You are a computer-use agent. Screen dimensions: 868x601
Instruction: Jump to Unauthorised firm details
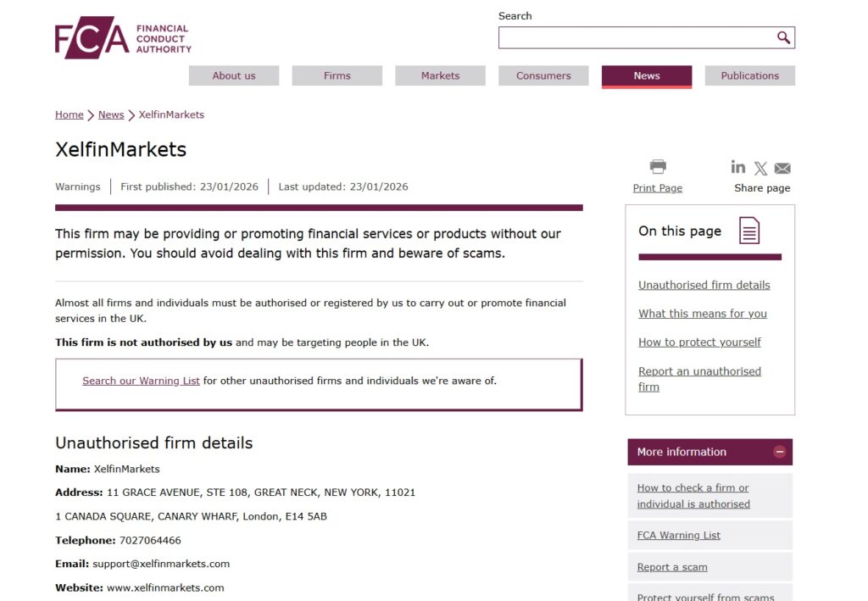pos(704,285)
